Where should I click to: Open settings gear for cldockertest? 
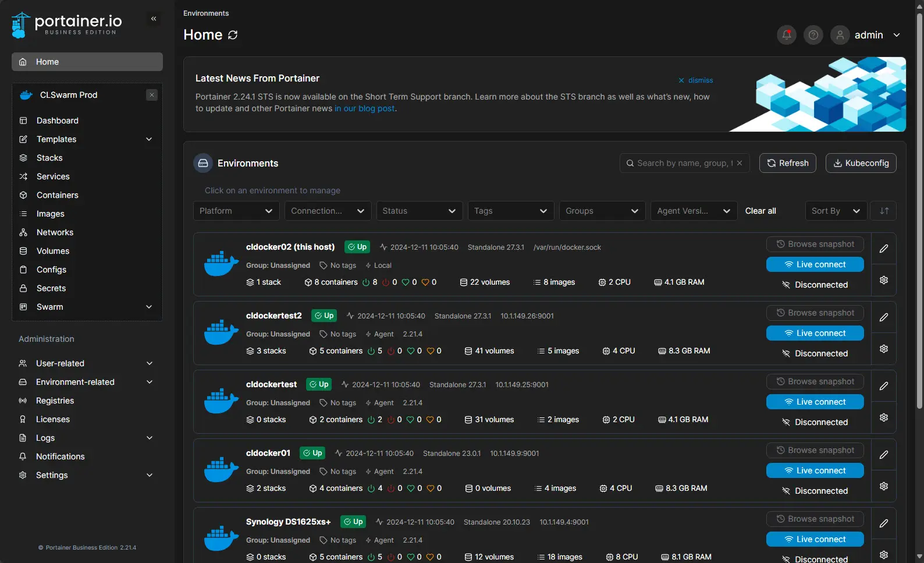click(x=884, y=417)
